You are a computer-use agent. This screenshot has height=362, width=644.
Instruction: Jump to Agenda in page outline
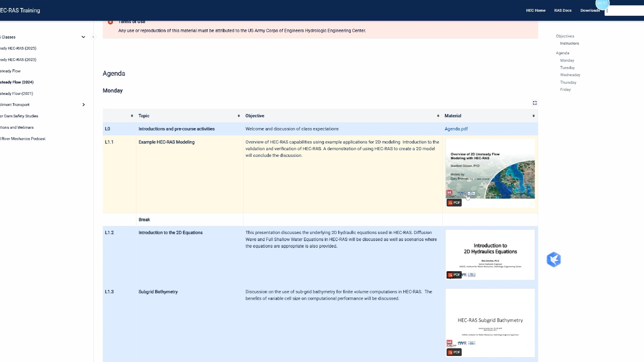coord(562,53)
